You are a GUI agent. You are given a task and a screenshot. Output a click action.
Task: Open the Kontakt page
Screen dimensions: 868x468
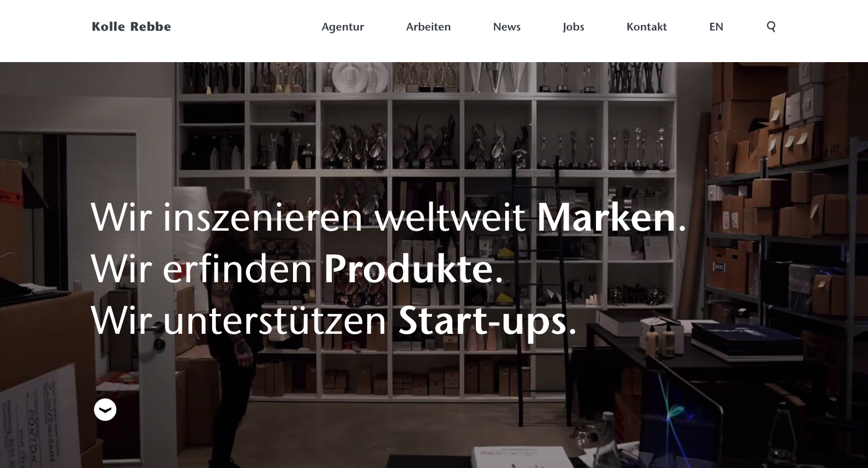click(646, 27)
